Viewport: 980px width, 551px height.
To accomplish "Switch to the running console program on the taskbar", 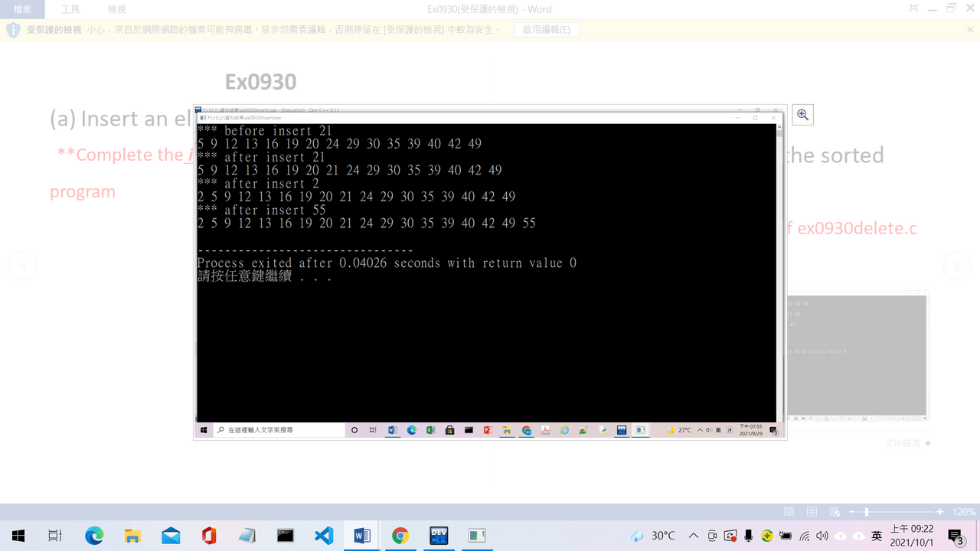I will pos(477,536).
